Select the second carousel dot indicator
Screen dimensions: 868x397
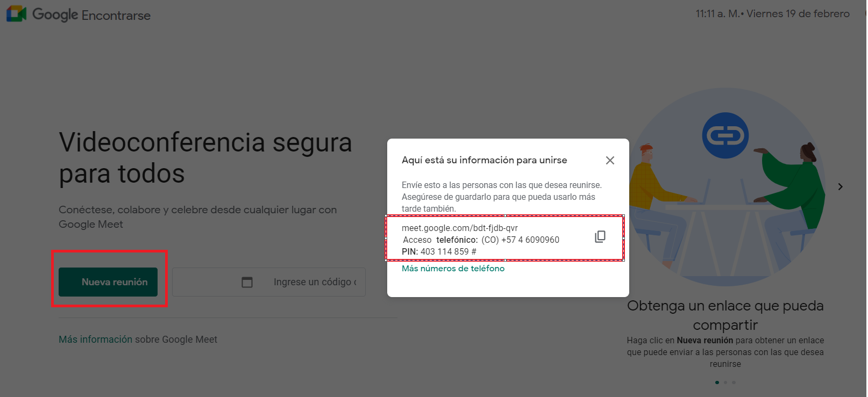point(725,382)
